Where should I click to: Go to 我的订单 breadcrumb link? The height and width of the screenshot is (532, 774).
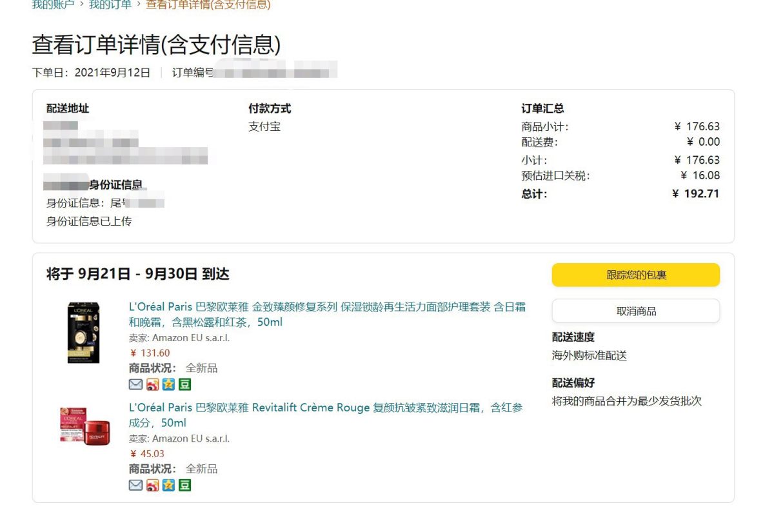110,5
